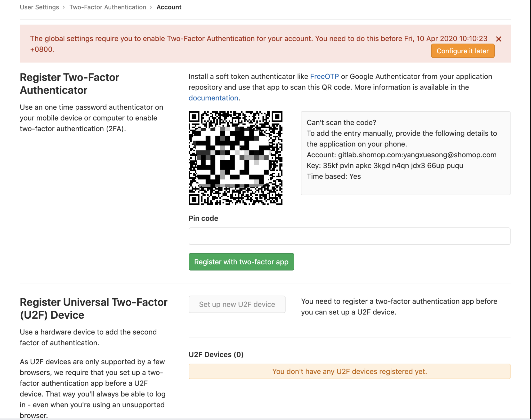531x420 pixels.
Task: Click the Account line with gitlab.shomop.com
Action: pos(401,155)
